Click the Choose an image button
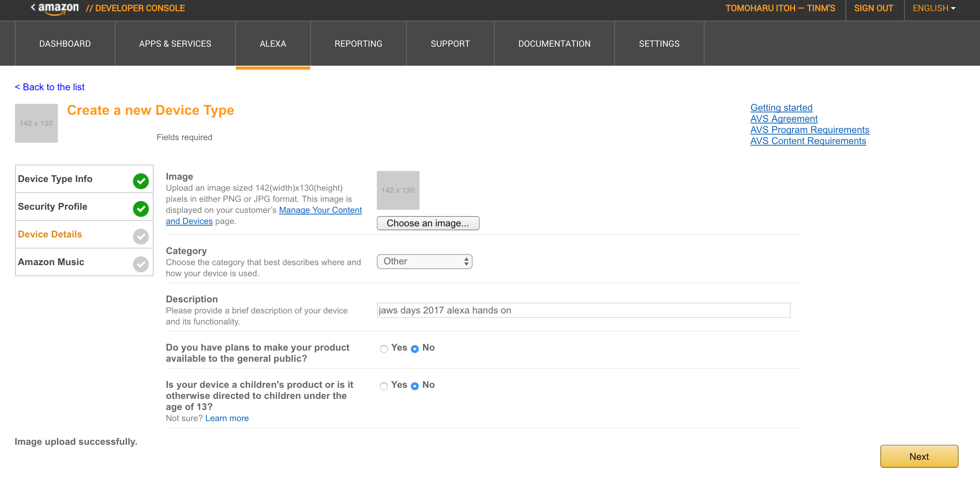The width and height of the screenshot is (980, 501). point(429,223)
